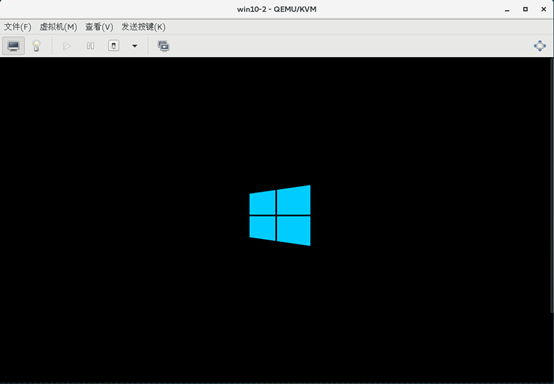The image size is (554, 384).
Task: Open the 文件(F) menu
Action: pos(17,27)
